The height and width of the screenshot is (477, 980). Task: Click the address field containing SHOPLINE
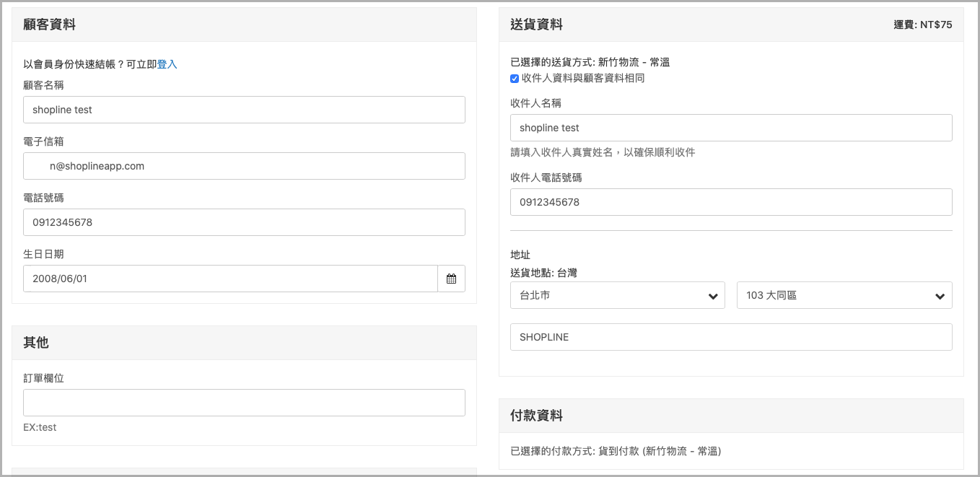(731, 337)
